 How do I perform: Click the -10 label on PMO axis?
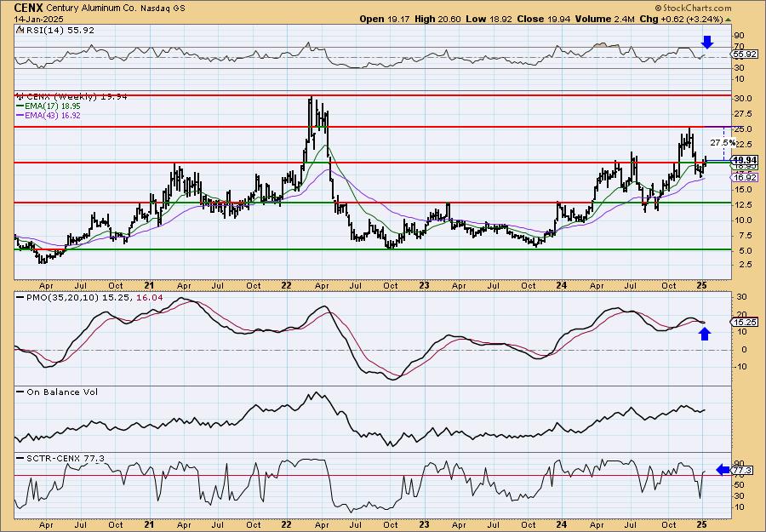[x=740, y=366]
